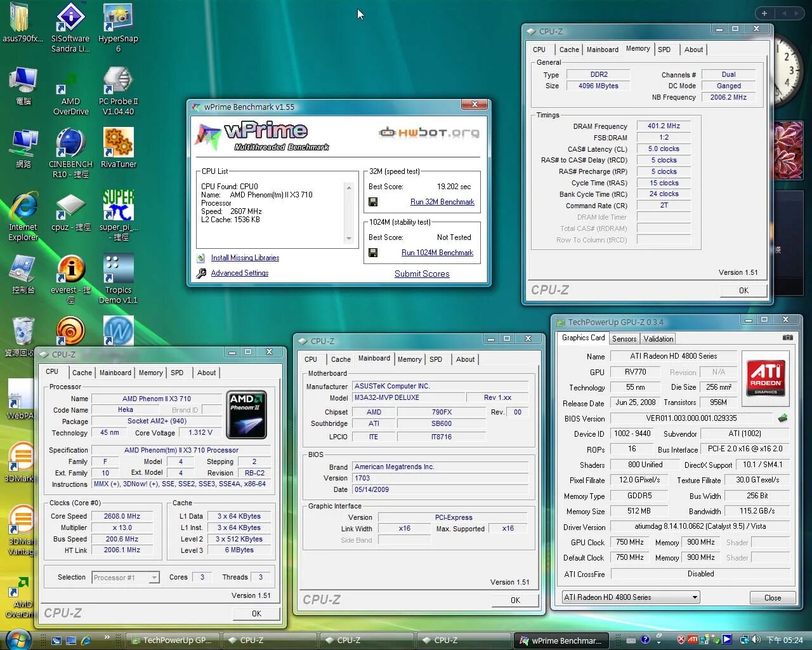This screenshot has width=812, height=650.
Task: Launch PC Probe II shortcut
Action: [118, 91]
